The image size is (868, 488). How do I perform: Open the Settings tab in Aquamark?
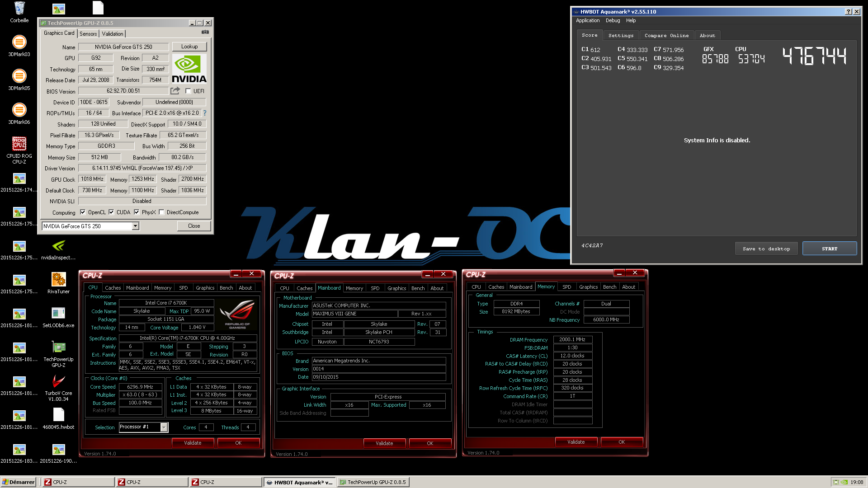[621, 35]
